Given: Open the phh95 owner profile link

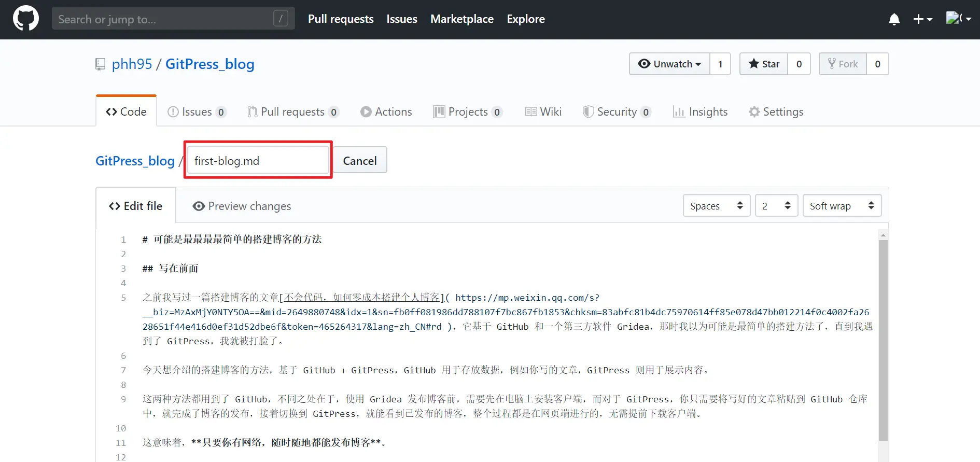Looking at the screenshot, I should pyautogui.click(x=132, y=64).
